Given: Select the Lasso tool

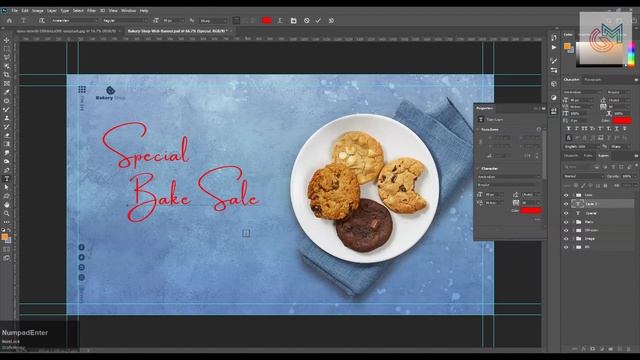Looking at the screenshot, I should (7, 58).
